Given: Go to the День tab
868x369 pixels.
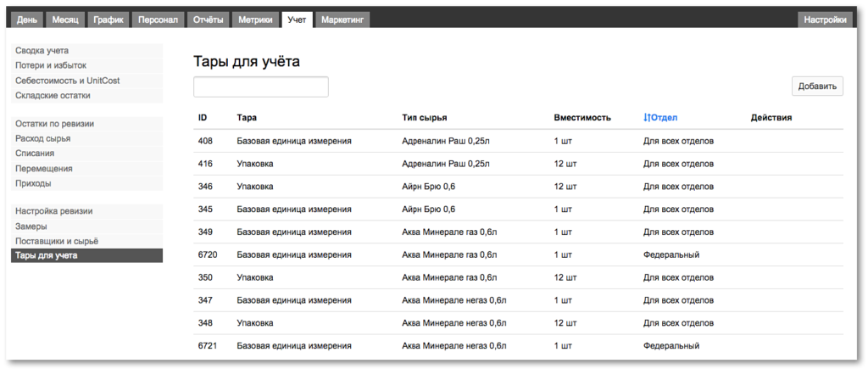Looking at the screenshot, I should (27, 20).
